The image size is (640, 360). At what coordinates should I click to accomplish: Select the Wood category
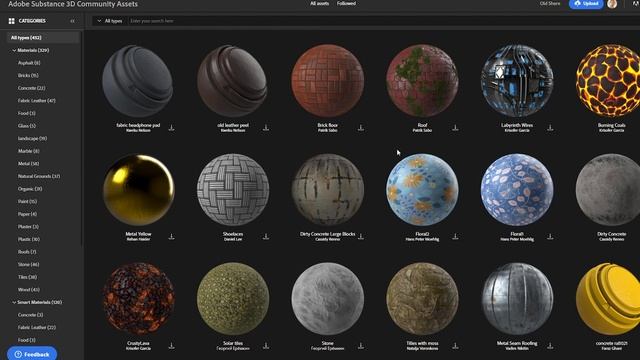click(x=29, y=290)
